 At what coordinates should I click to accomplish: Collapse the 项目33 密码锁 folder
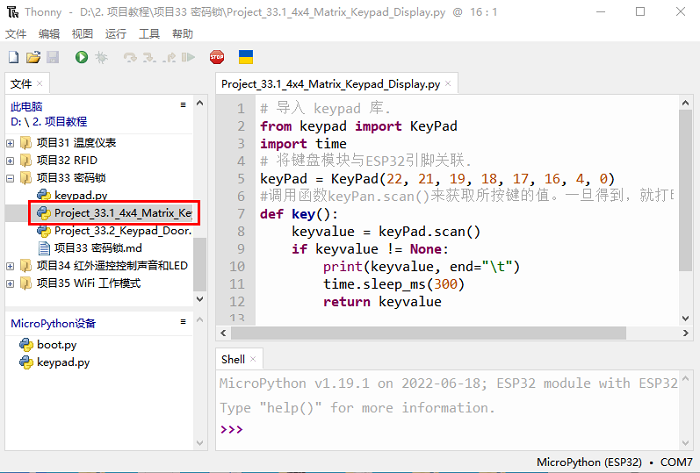pos(11,178)
